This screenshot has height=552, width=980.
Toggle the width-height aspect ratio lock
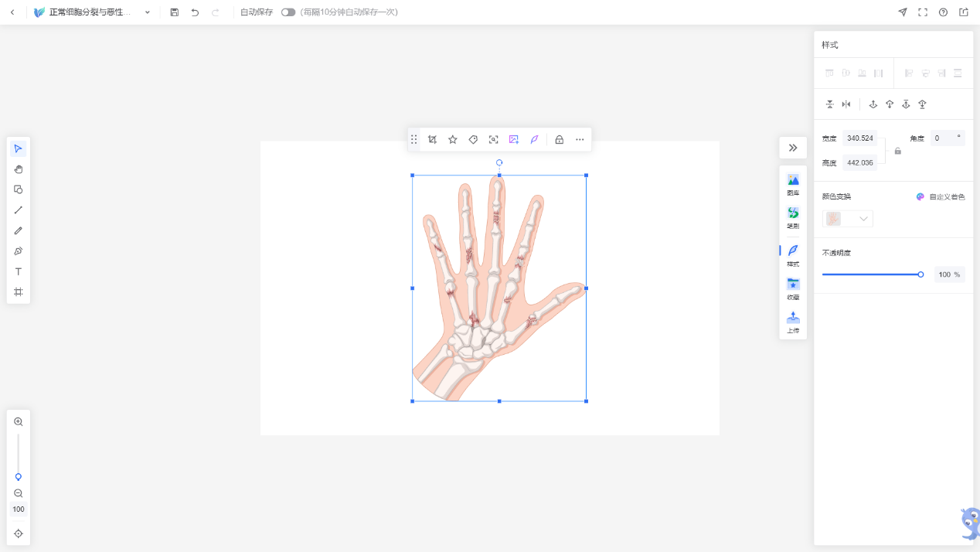[897, 151]
